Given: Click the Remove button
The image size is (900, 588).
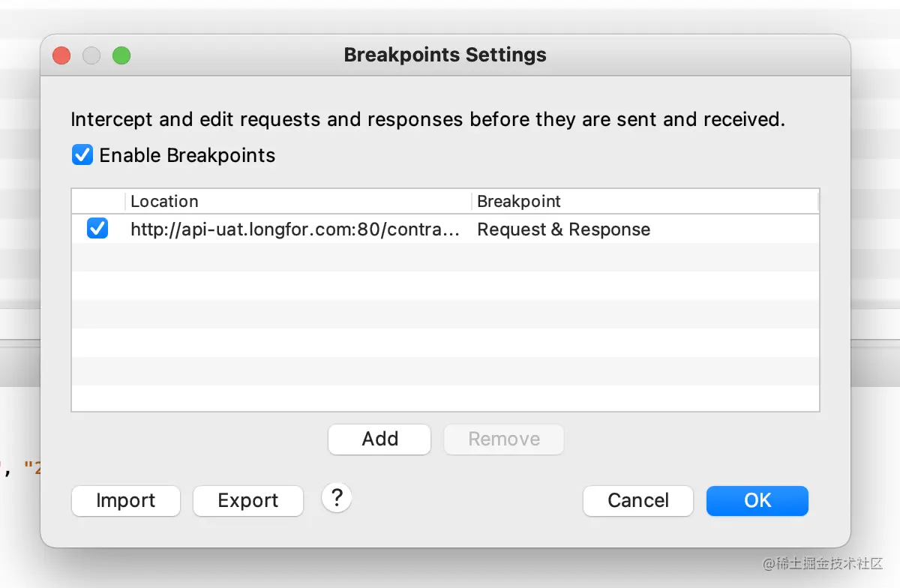Looking at the screenshot, I should click(x=504, y=439).
